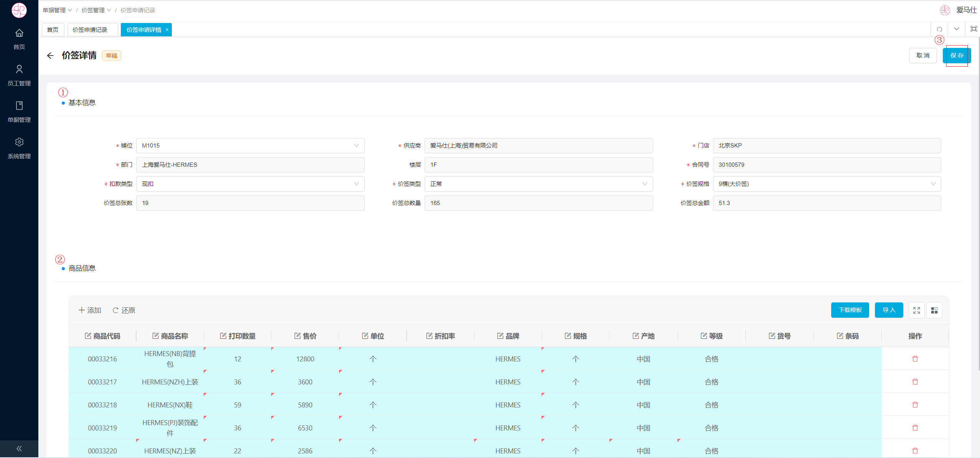Expand the table to fullscreen
The width and height of the screenshot is (980, 458).
tap(916, 310)
